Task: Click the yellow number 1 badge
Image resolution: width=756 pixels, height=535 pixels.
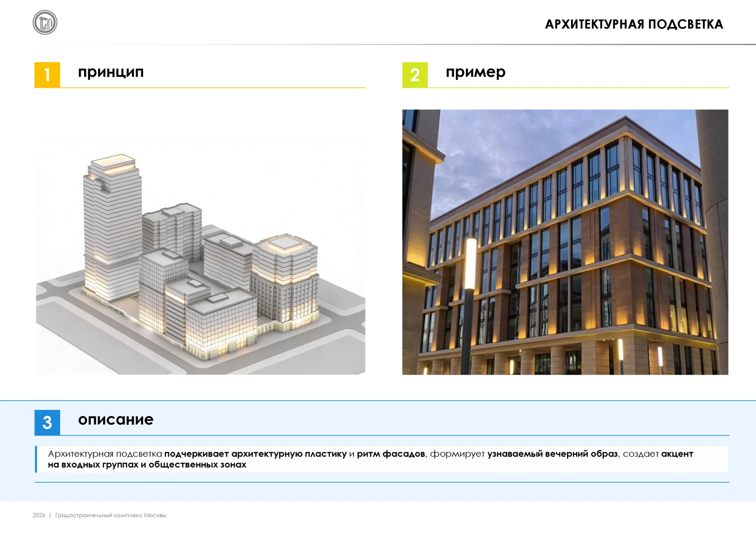Action: (47, 75)
